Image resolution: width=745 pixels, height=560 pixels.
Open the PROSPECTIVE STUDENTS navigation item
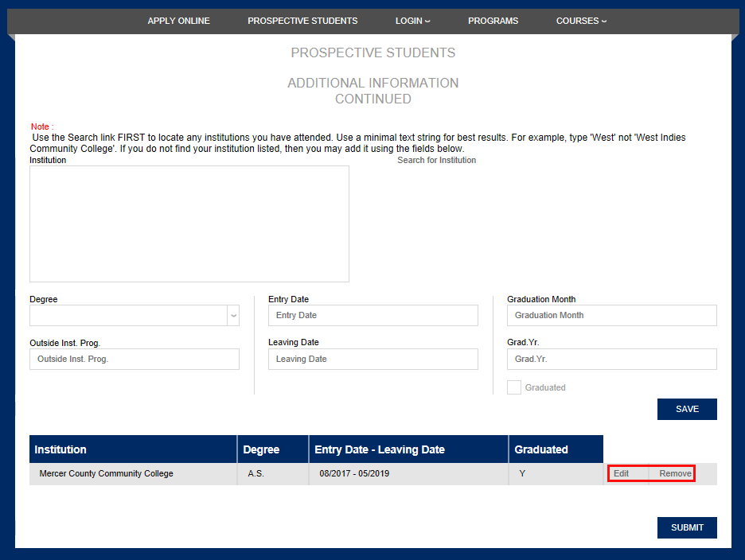pyautogui.click(x=302, y=21)
